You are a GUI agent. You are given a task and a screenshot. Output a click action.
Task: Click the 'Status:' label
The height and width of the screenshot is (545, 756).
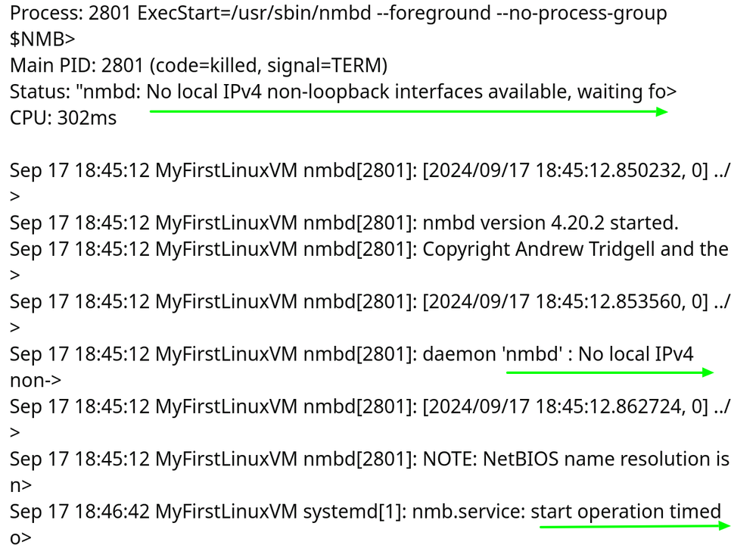point(39,92)
